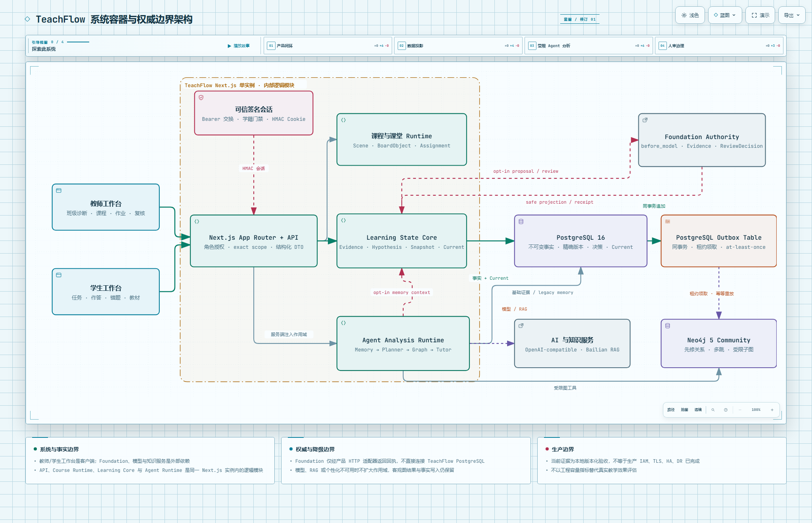Select the 可信签名会话 node
The height and width of the screenshot is (523, 812).
click(254, 113)
